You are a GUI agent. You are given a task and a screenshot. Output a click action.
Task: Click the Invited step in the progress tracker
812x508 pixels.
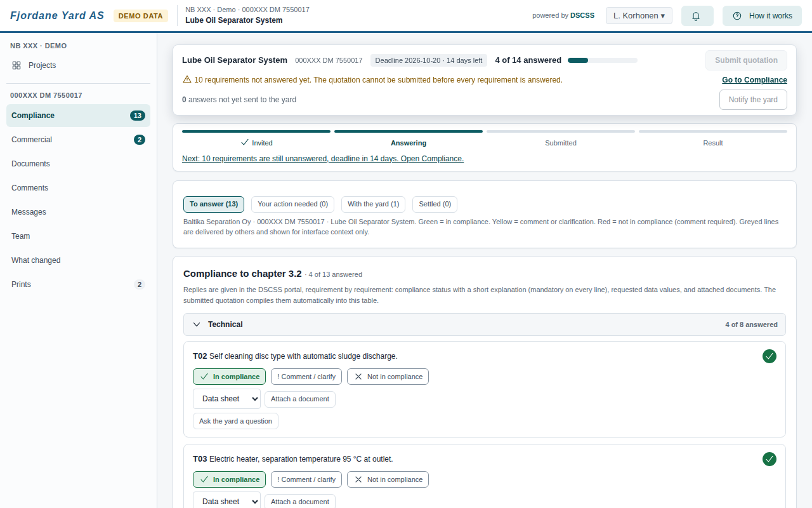click(256, 139)
